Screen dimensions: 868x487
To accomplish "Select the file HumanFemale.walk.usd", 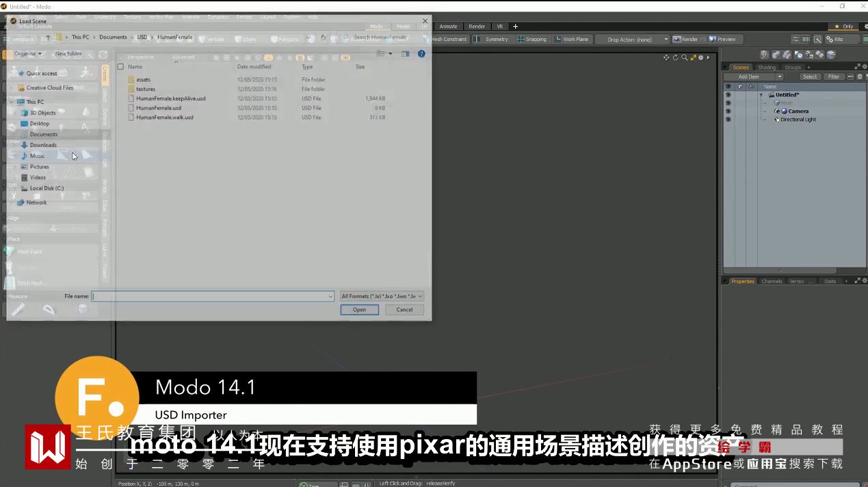I will point(164,117).
